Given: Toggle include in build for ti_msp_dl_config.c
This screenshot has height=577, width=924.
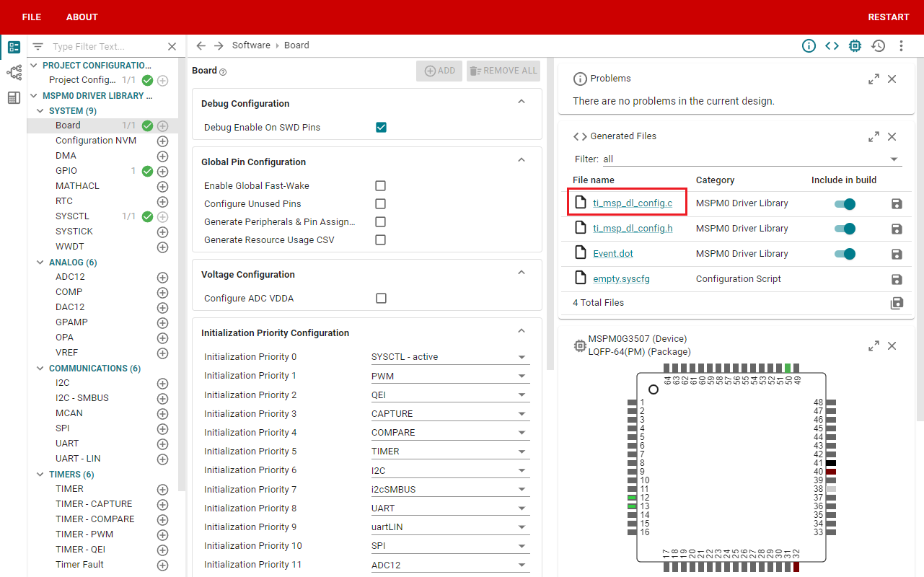Looking at the screenshot, I should (x=845, y=203).
